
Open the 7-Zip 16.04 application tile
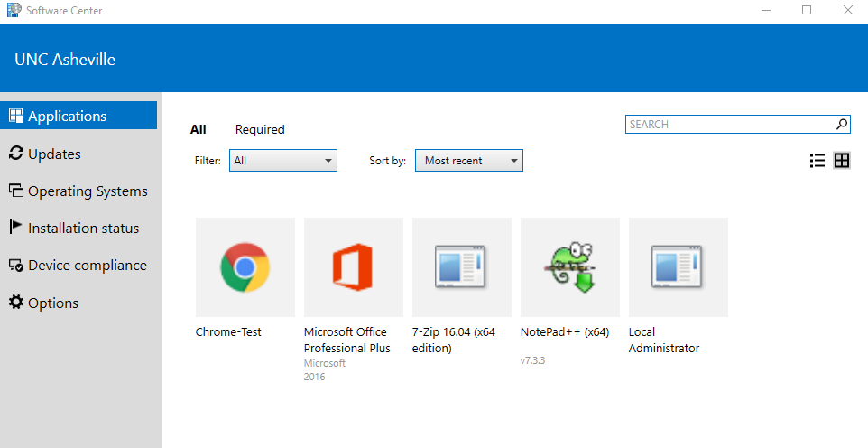click(461, 266)
